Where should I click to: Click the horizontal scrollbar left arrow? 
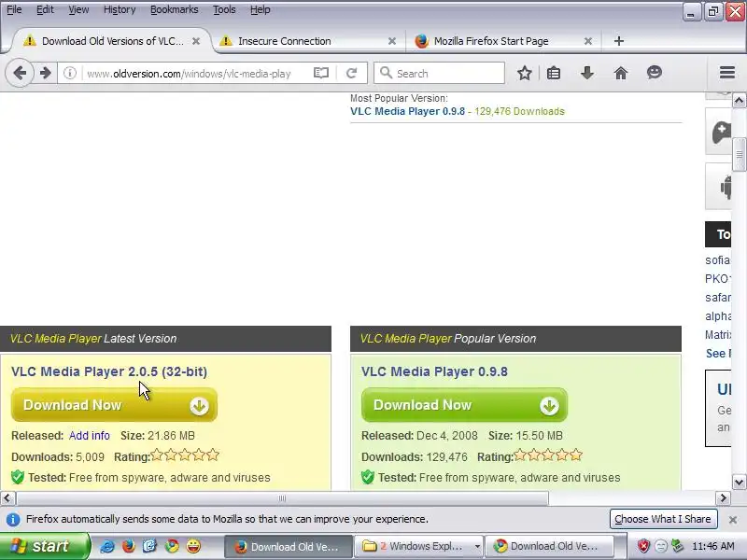click(7, 498)
